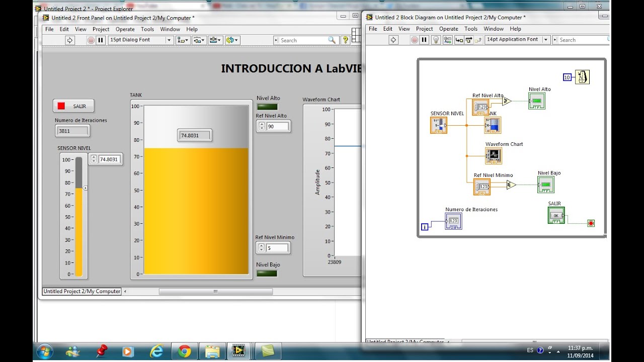Click Step Into icon in Block Diagram

click(x=459, y=40)
